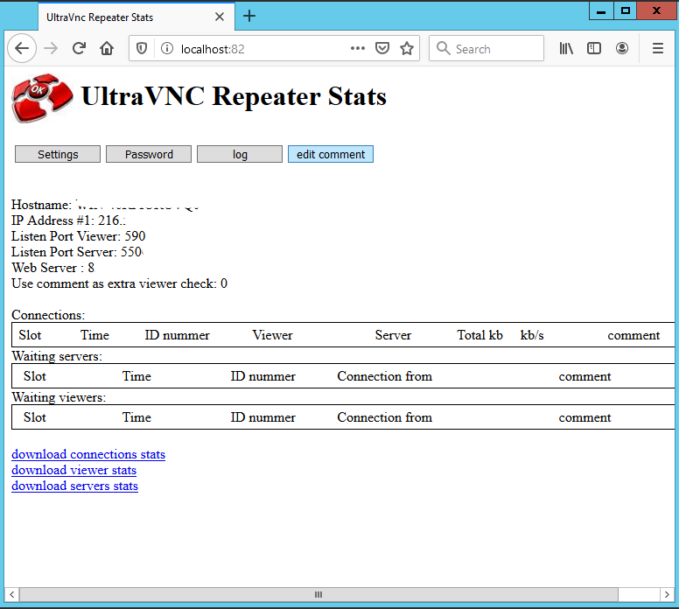Click the 'Total kb' column header
This screenshot has height=609, width=700.
[x=479, y=335]
